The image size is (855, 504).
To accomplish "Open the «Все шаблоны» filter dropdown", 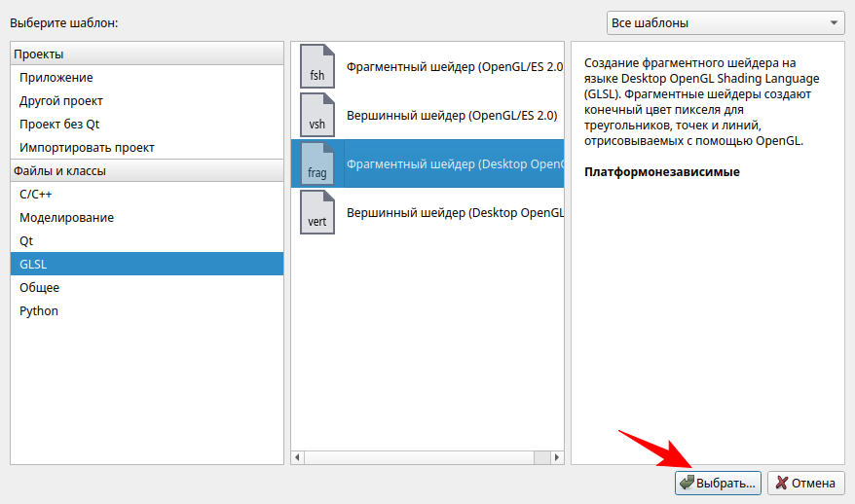I will click(725, 22).
